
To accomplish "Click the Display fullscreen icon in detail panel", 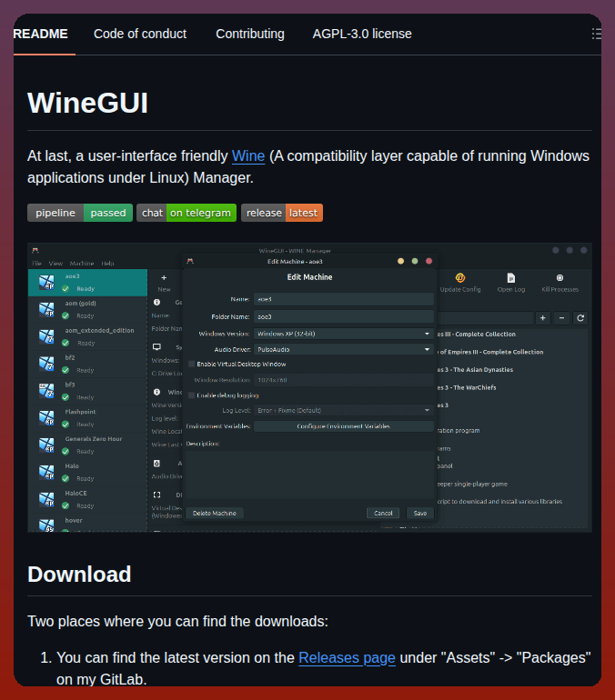I will [x=156, y=495].
